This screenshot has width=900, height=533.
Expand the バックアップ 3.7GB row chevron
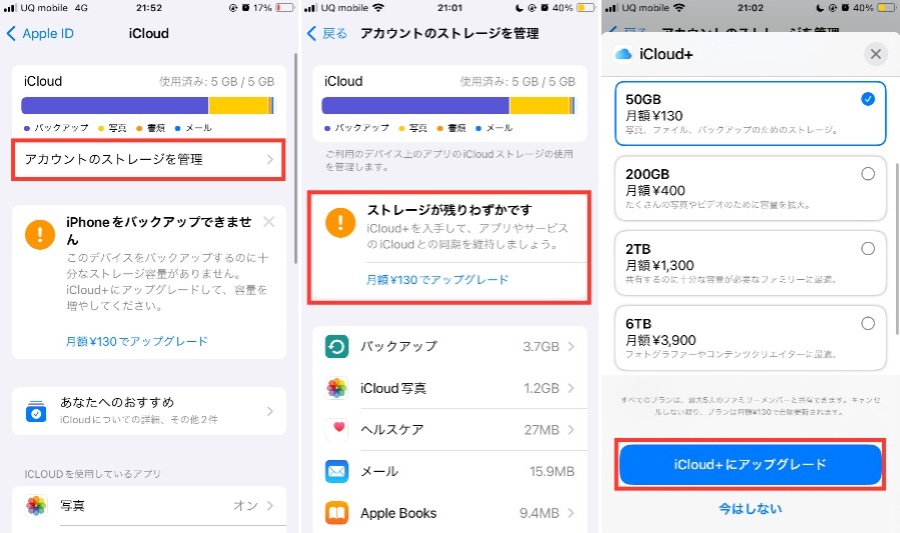click(x=571, y=347)
